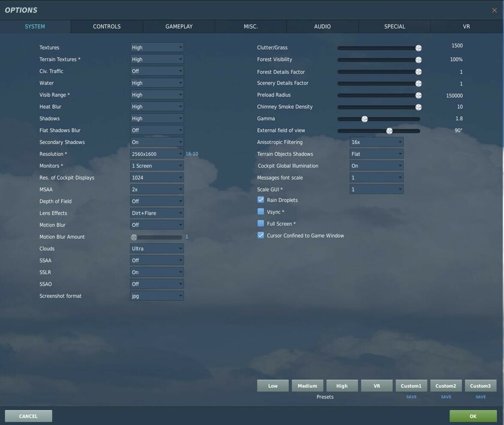Viewport: 504px width, 425px height.
Task: Apply the Low graphics preset
Action: coord(272,385)
